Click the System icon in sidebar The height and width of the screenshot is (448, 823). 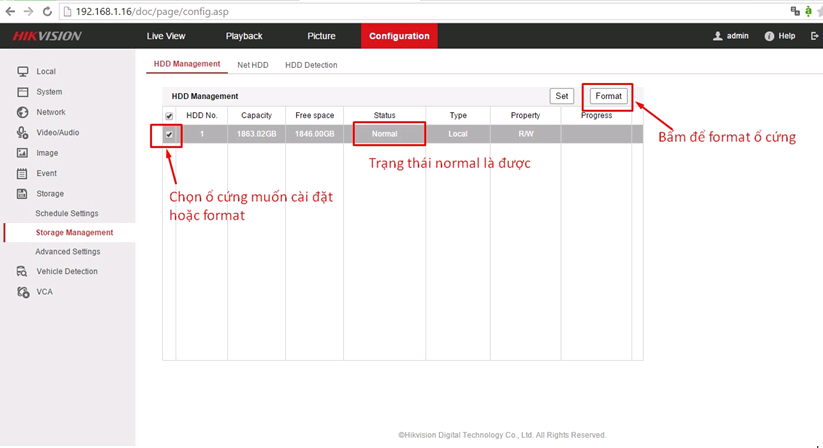tap(22, 92)
